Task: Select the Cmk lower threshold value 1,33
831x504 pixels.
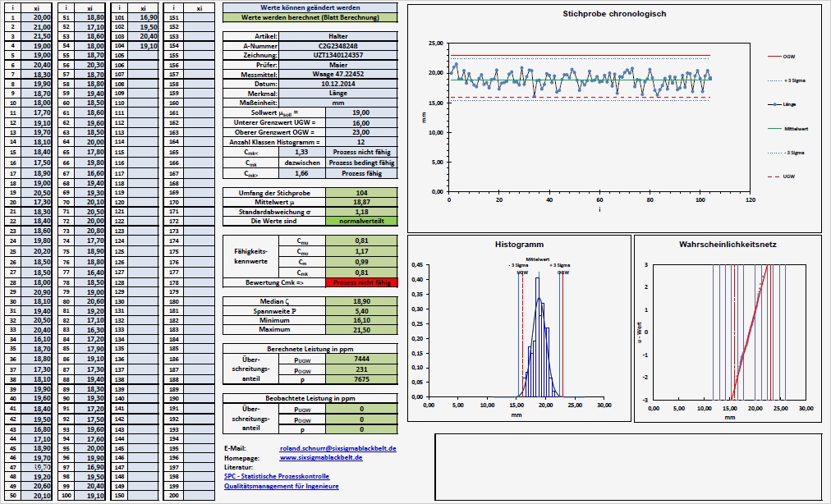Action: [301, 152]
